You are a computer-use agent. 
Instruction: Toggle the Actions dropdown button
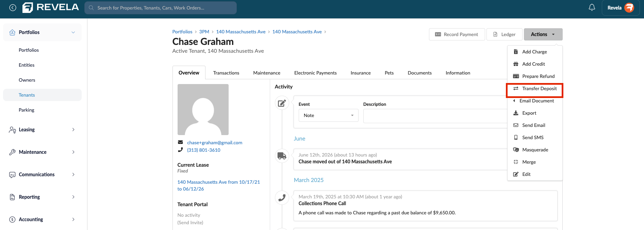[x=543, y=34]
